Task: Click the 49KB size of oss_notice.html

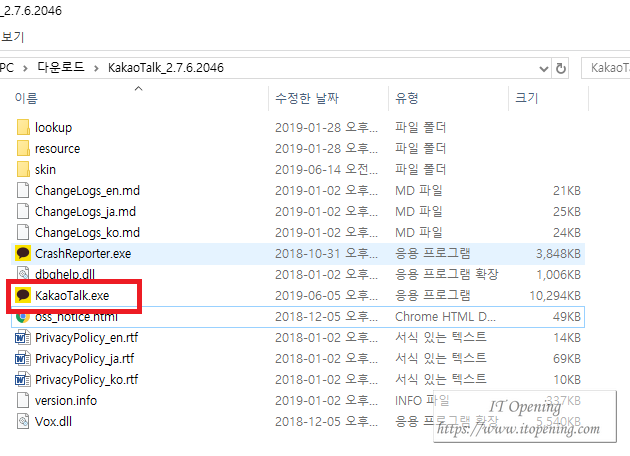Action: coord(567,317)
